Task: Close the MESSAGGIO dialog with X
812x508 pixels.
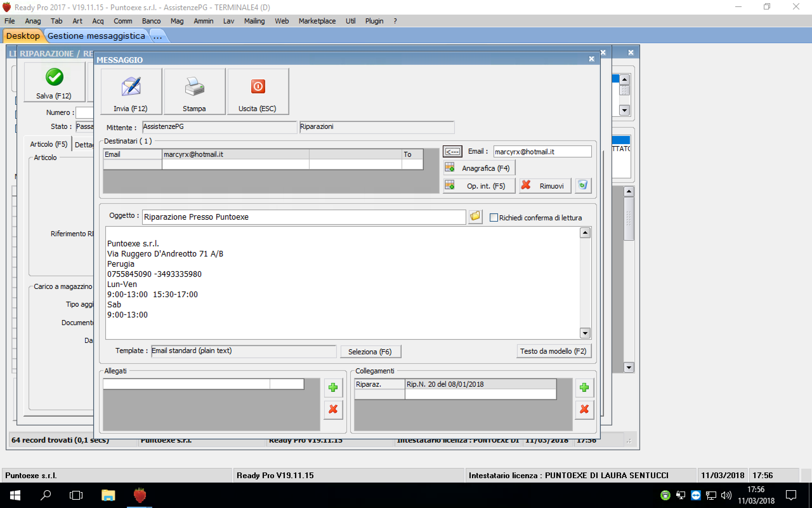Action: (591, 59)
